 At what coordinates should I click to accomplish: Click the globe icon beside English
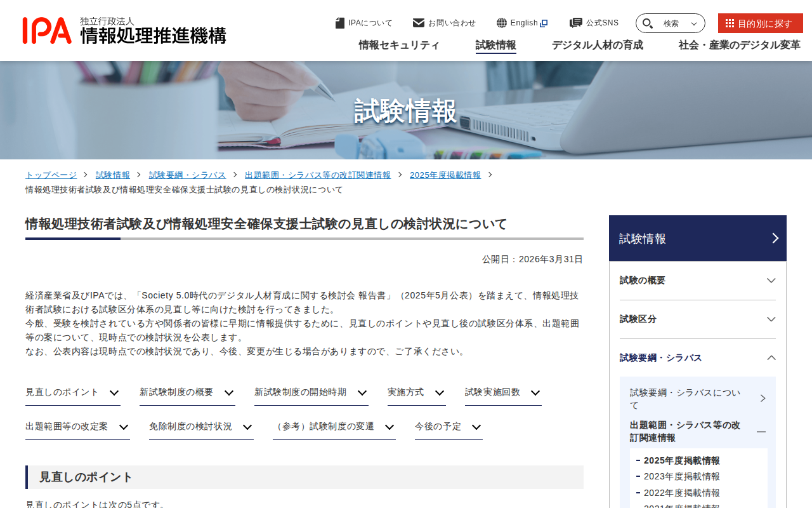coord(502,23)
